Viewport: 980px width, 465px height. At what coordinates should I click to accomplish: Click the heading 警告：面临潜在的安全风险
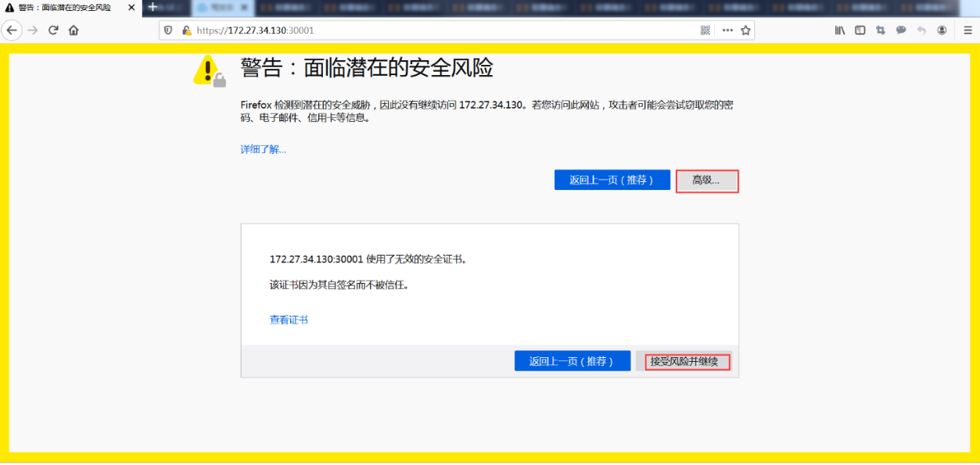367,68
